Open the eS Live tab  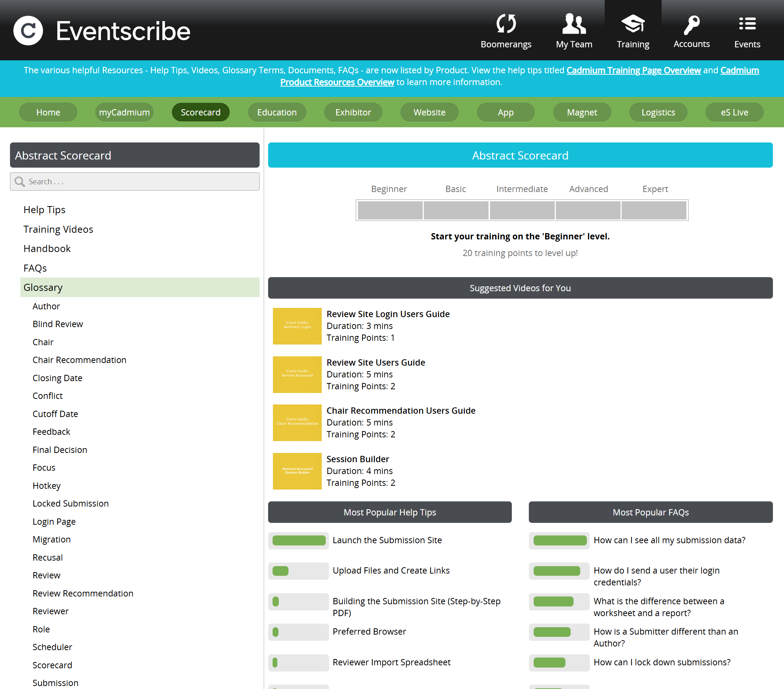[x=734, y=112]
